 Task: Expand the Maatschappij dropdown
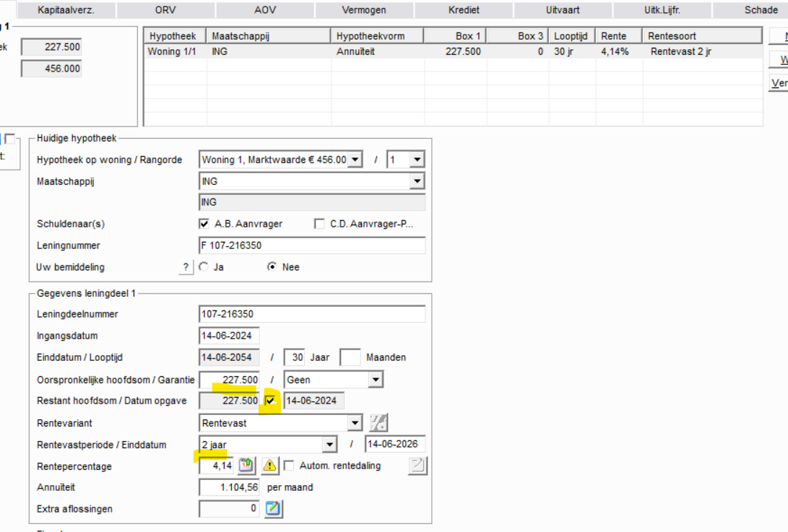pos(417,181)
